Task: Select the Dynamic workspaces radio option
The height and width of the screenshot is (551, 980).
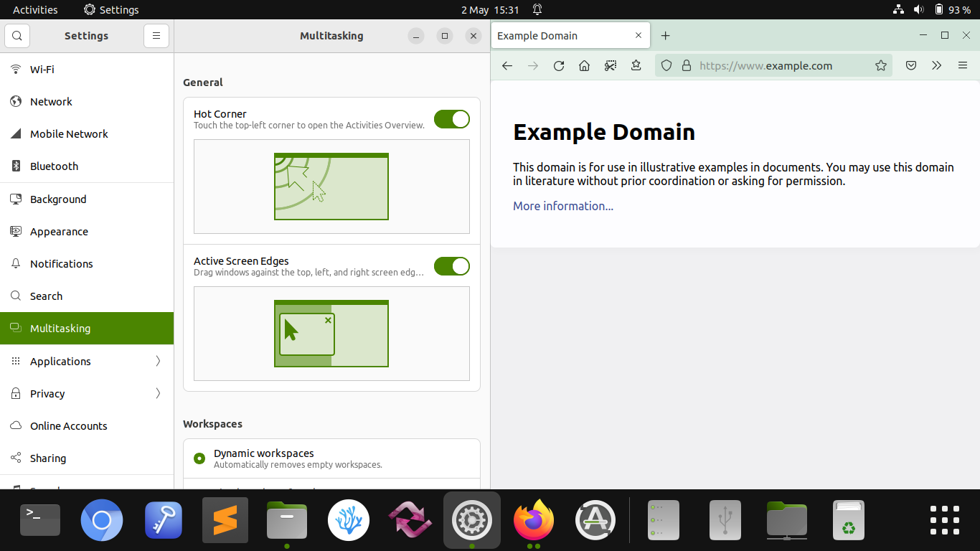Action: (199, 458)
